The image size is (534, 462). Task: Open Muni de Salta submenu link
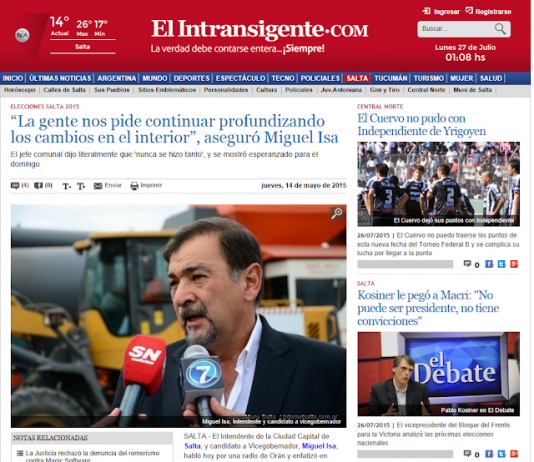pos(473,90)
